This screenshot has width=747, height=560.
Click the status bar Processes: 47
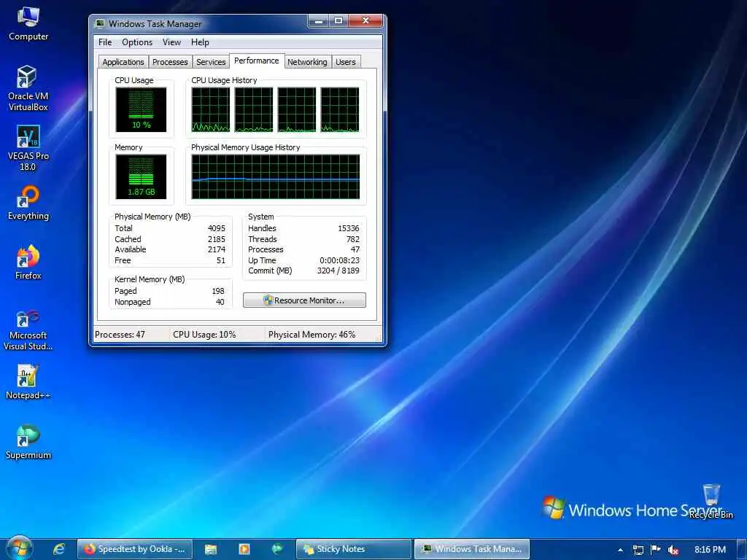click(x=120, y=334)
